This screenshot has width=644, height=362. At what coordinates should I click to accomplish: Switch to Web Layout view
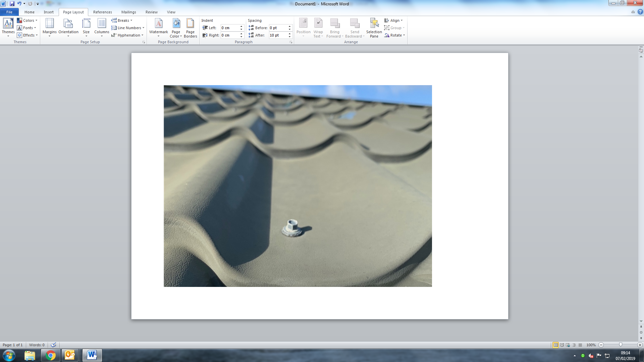coord(568,345)
